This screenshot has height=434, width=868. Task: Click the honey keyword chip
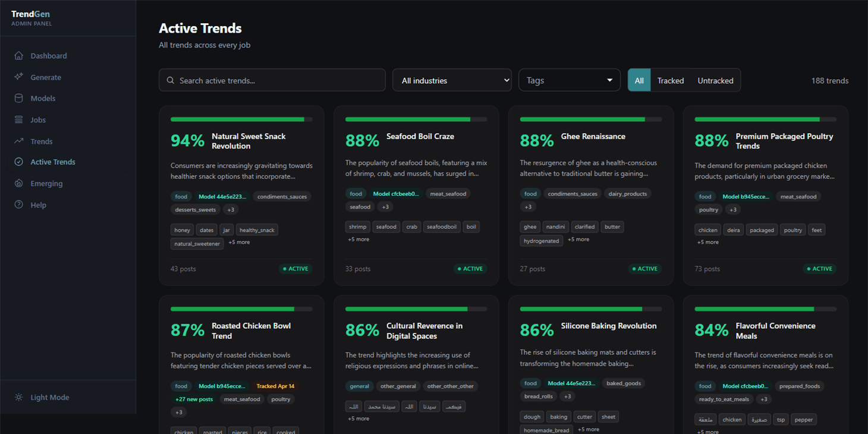point(183,230)
